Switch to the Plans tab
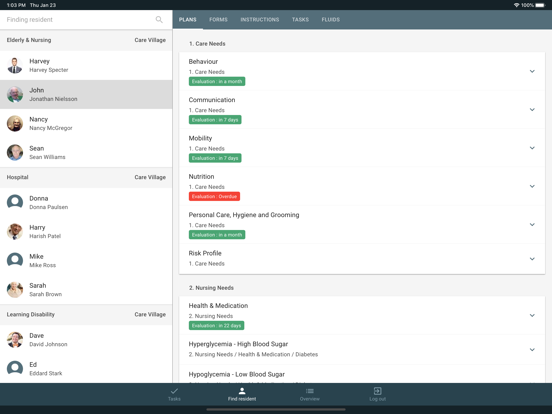The height and width of the screenshot is (414, 552). [188, 20]
